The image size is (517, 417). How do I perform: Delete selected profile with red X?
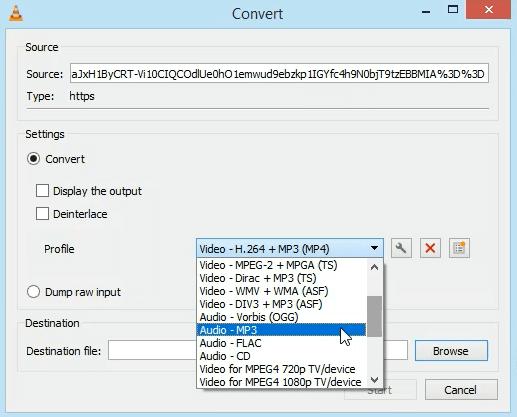(430, 248)
